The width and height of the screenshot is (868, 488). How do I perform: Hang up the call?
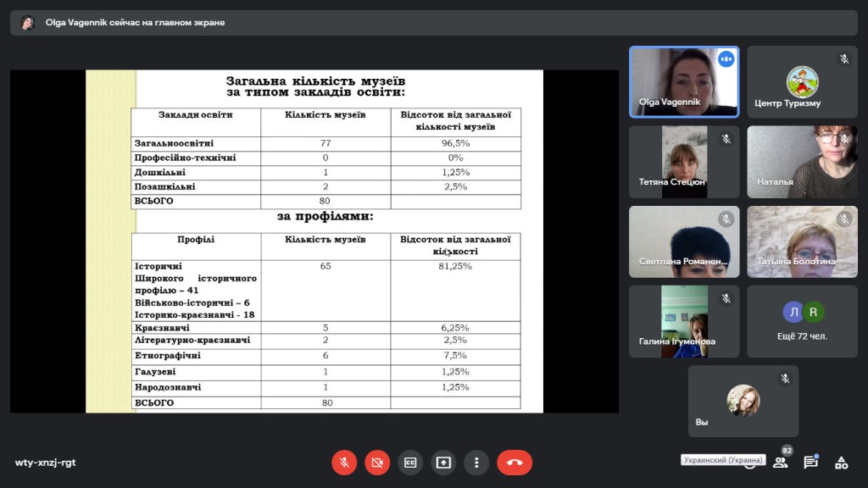515,462
